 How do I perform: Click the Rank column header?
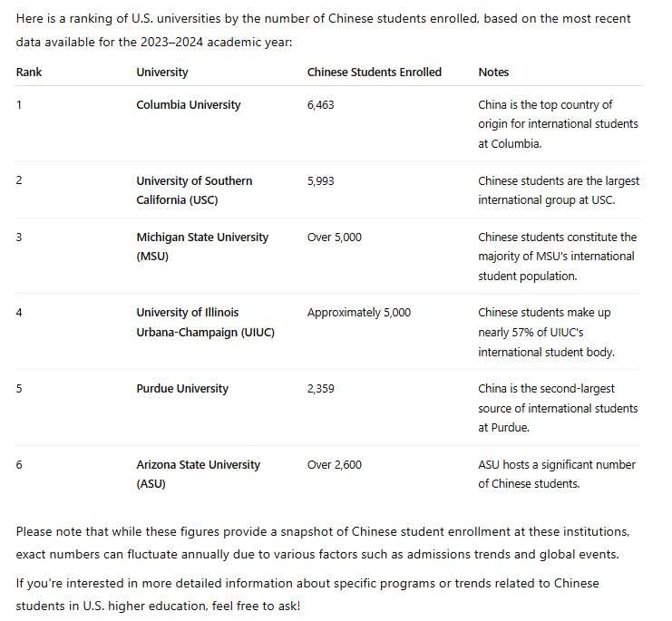[29, 72]
